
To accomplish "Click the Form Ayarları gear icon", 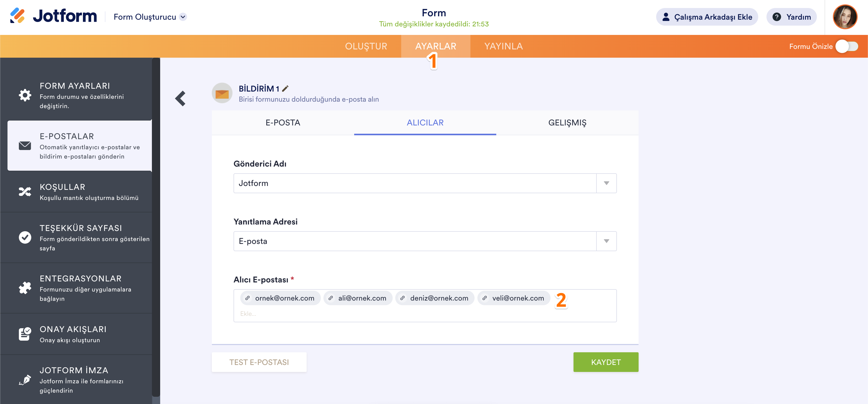I will point(25,95).
